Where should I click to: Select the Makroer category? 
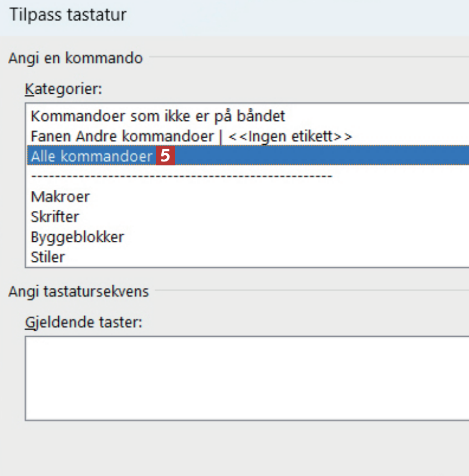[x=60, y=196]
